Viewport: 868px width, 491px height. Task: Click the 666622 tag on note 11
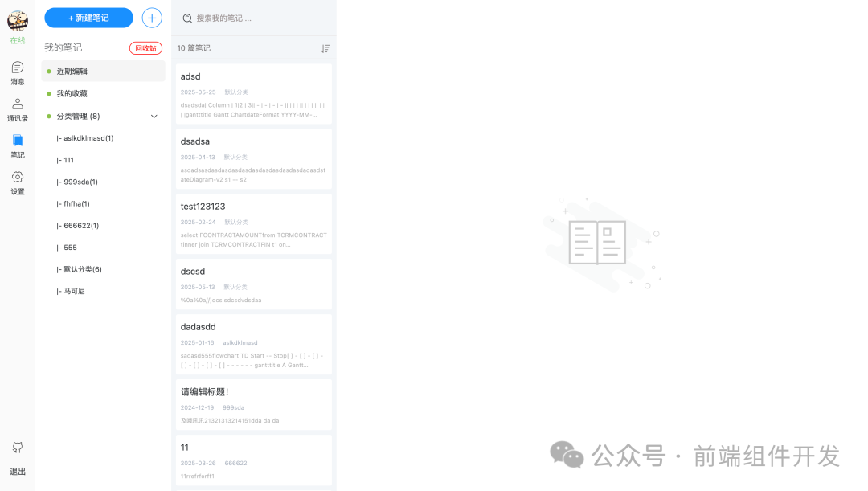point(235,464)
